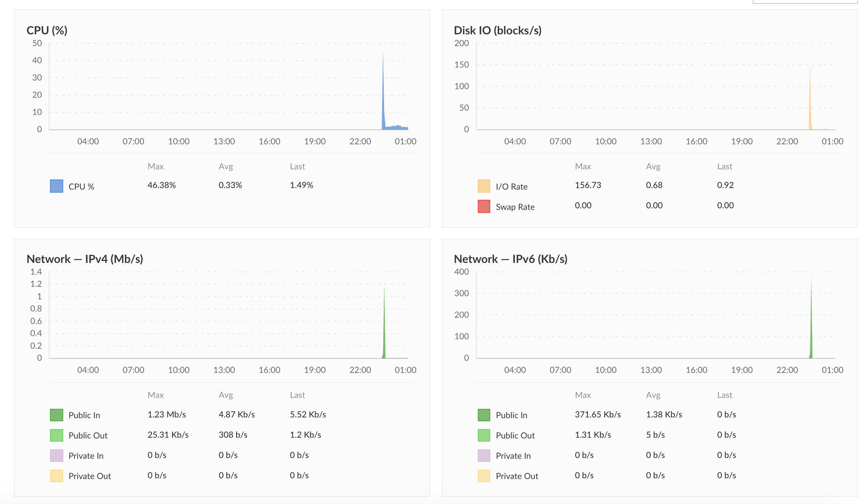Click IPv6 Public Out legend swatch

[484, 435]
